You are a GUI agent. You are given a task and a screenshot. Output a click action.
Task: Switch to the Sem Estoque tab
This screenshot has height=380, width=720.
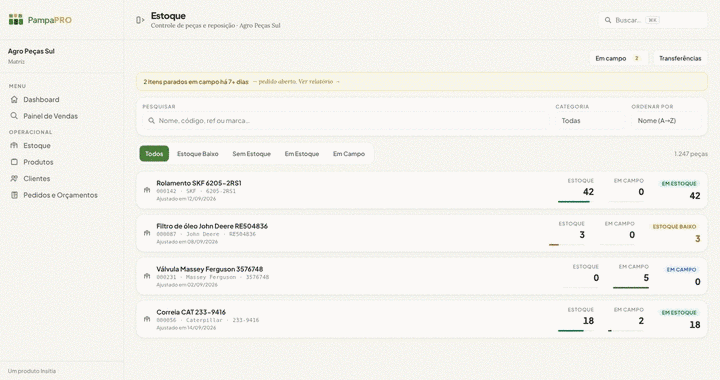[x=252, y=154]
